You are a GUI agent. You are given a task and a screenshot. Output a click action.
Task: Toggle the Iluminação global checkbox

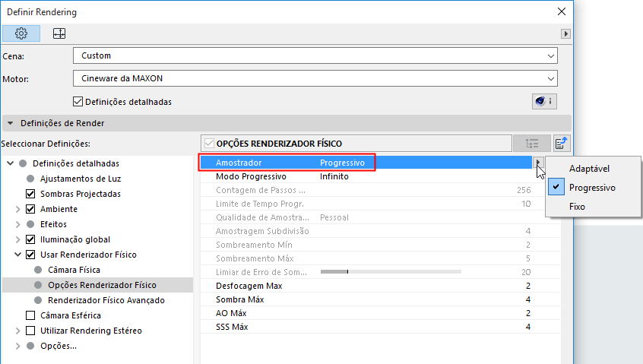pyautogui.click(x=30, y=239)
